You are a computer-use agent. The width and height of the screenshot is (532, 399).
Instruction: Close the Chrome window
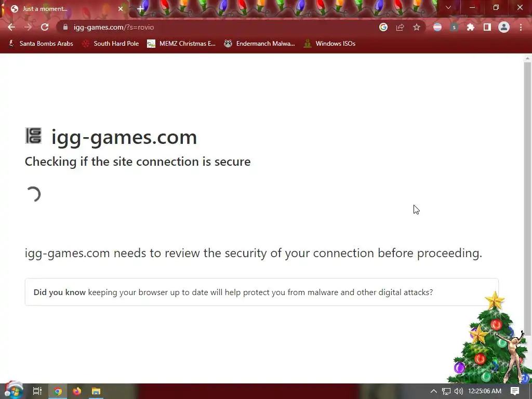point(520,7)
